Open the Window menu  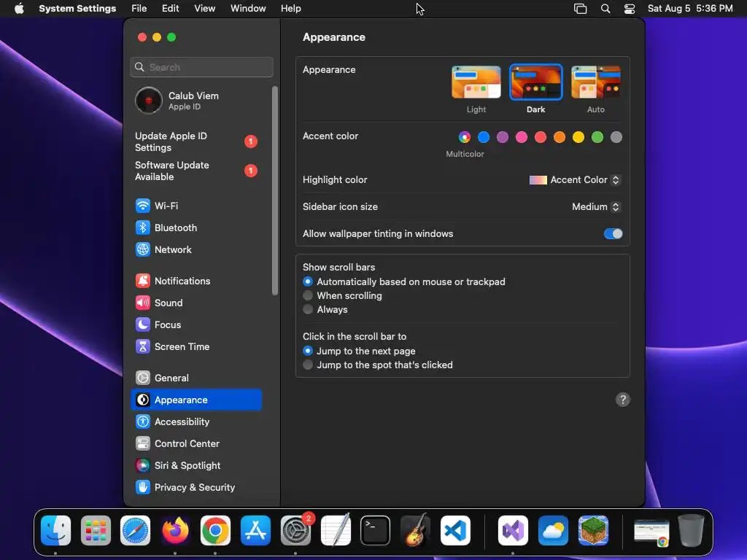[x=248, y=9]
